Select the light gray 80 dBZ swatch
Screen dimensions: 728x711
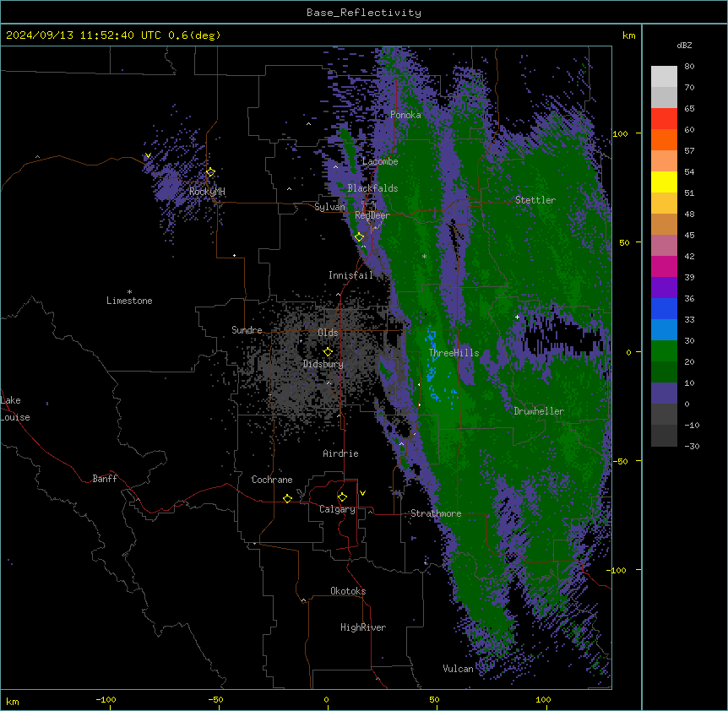pyautogui.click(x=664, y=77)
